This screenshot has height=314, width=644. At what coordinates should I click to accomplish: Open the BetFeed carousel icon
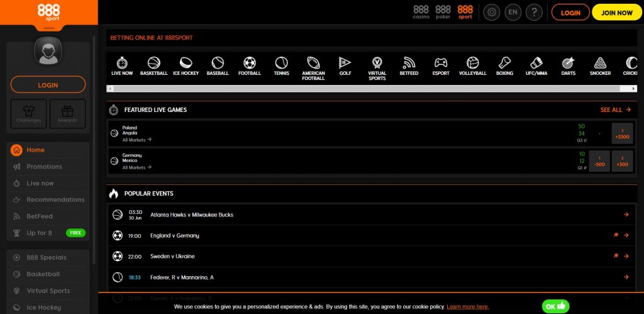pyautogui.click(x=409, y=66)
